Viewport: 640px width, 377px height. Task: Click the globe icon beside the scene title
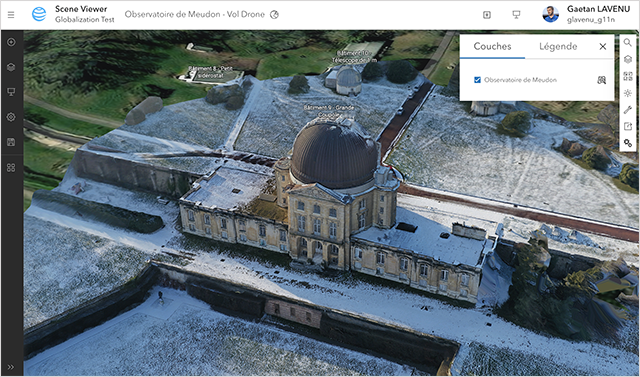pos(274,15)
